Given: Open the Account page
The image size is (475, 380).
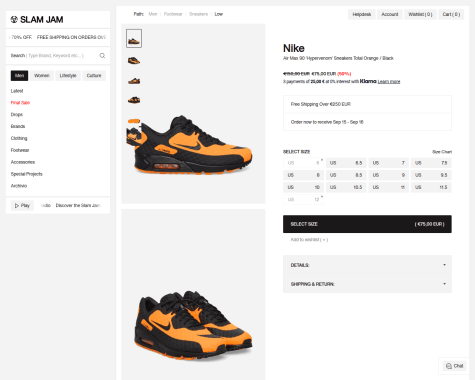Looking at the screenshot, I should click(x=390, y=14).
